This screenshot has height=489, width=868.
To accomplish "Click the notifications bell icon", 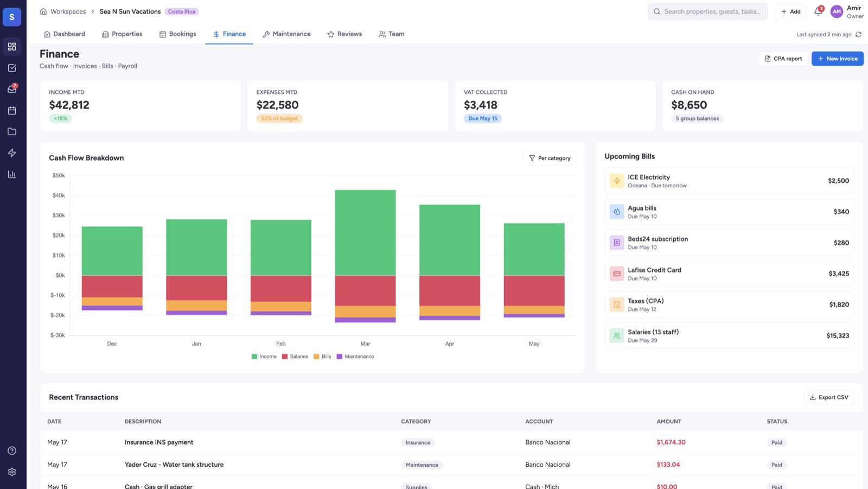I will click(818, 11).
